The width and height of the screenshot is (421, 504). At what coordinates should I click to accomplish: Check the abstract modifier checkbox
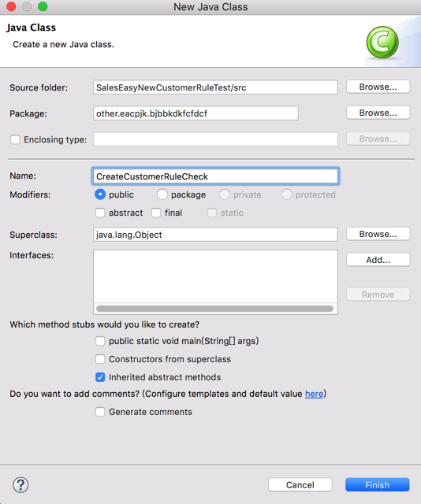(100, 213)
